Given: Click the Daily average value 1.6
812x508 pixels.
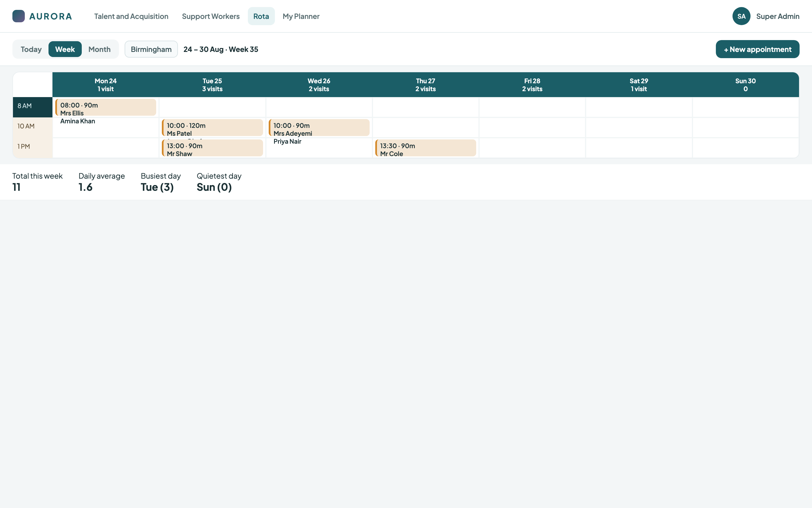Looking at the screenshot, I should 85,187.
